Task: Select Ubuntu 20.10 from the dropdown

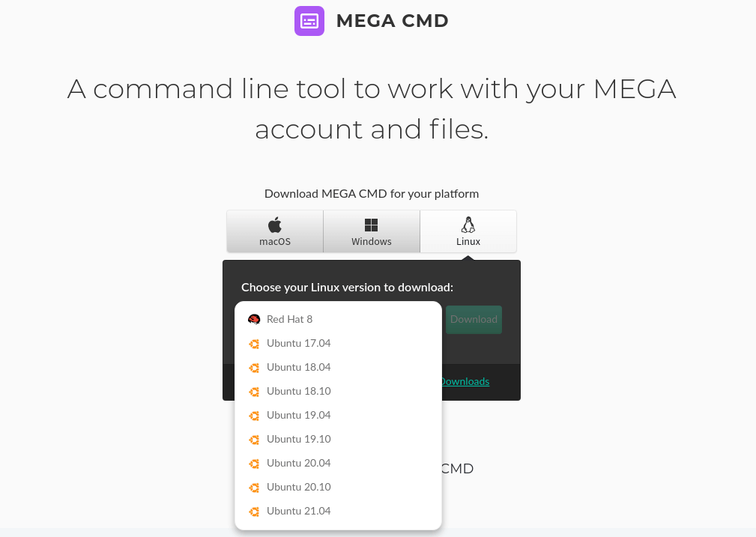Action: click(299, 487)
